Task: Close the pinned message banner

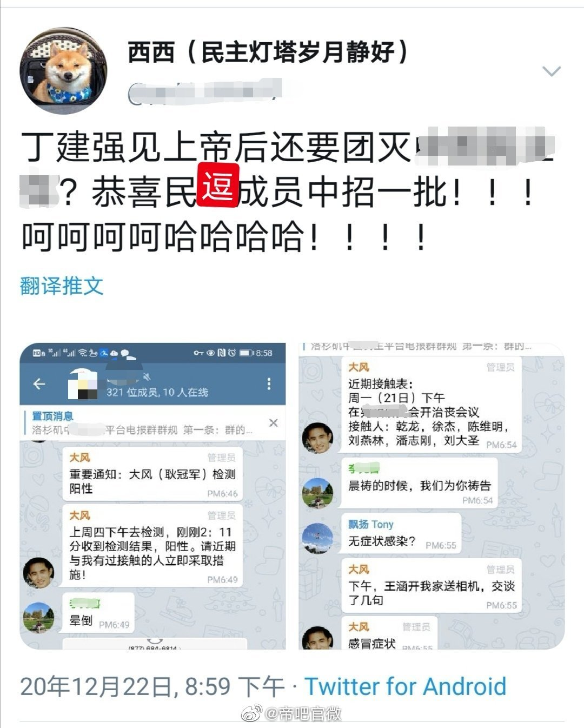Action: [x=274, y=423]
